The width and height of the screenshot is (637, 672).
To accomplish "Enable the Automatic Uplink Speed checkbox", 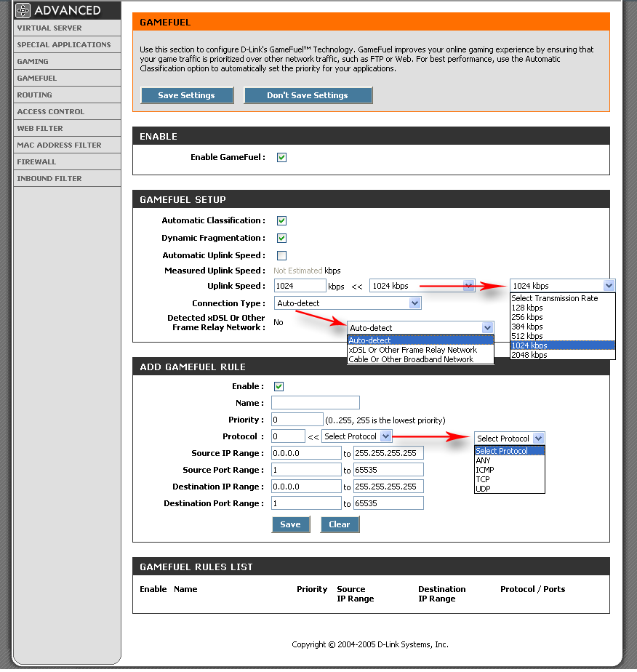I will 281,255.
